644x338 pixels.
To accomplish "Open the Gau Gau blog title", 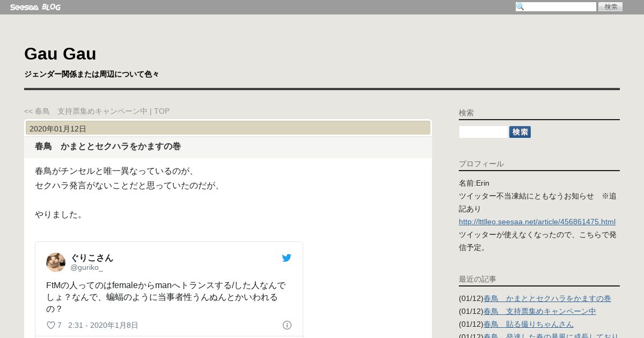I will click(x=60, y=54).
